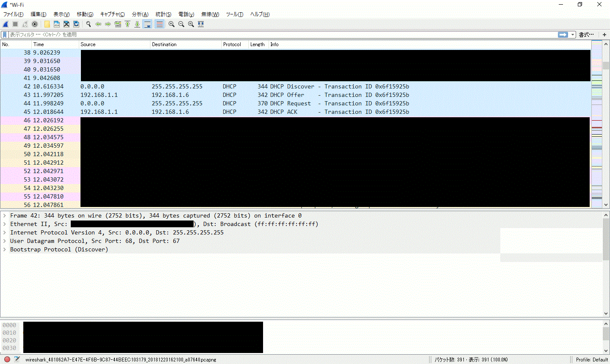Apply display filter with arrow button

(563, 35)
